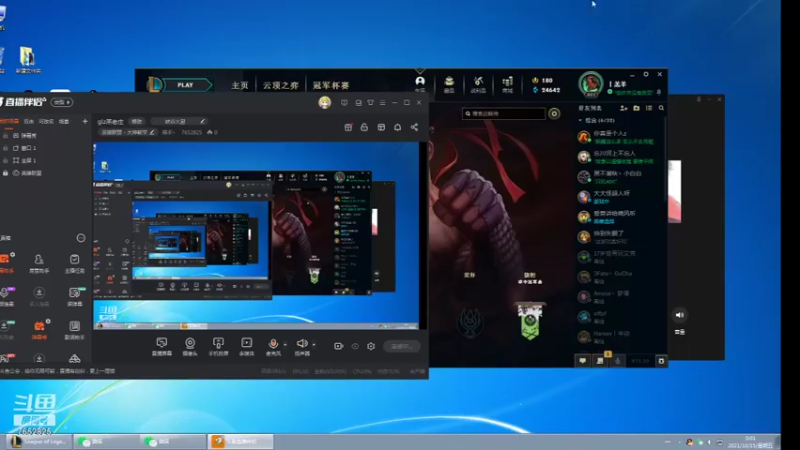Screen dimensions: 800x450
Task: Open the missions icon with badge
Action: [x=600, y=361]
